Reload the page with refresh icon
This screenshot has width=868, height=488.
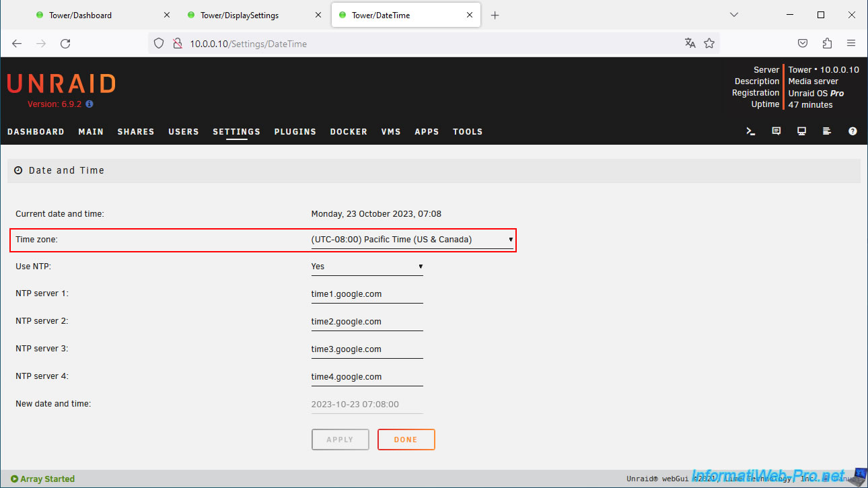pyautogui.click(x=65, y=43)
